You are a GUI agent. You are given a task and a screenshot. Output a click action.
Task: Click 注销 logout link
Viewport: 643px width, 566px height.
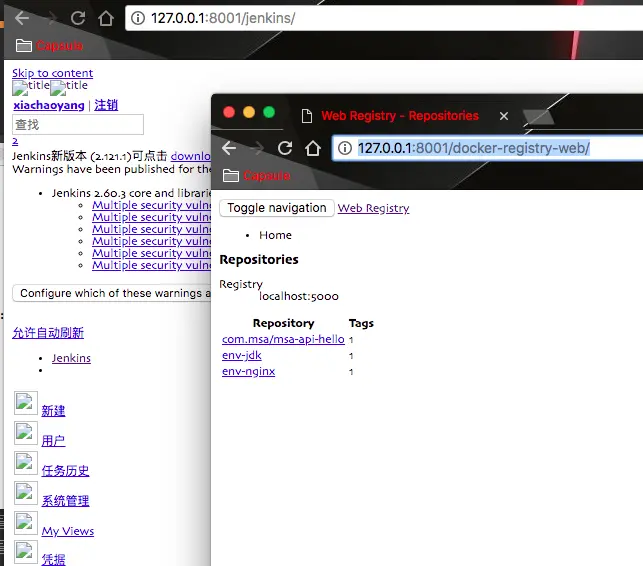click(106, 105)
